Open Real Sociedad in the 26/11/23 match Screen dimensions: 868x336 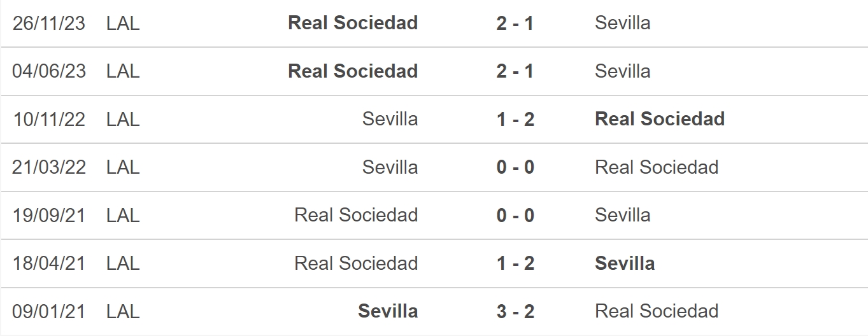[x=353, y=23]
